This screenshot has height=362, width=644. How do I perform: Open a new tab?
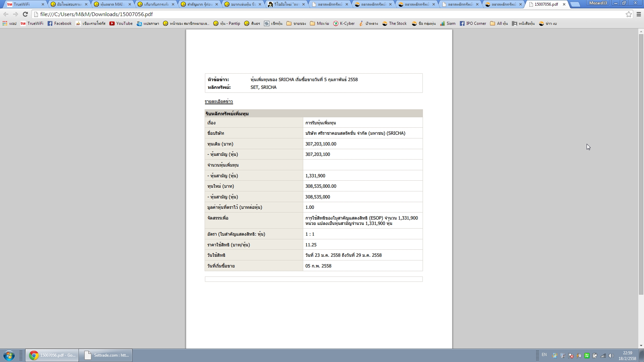click(575, 4)
